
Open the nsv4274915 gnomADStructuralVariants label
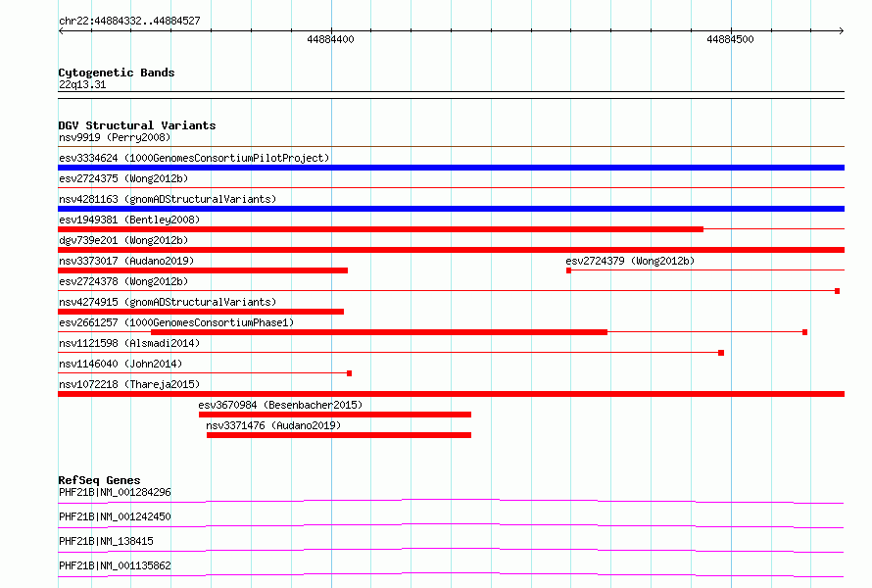168,302
